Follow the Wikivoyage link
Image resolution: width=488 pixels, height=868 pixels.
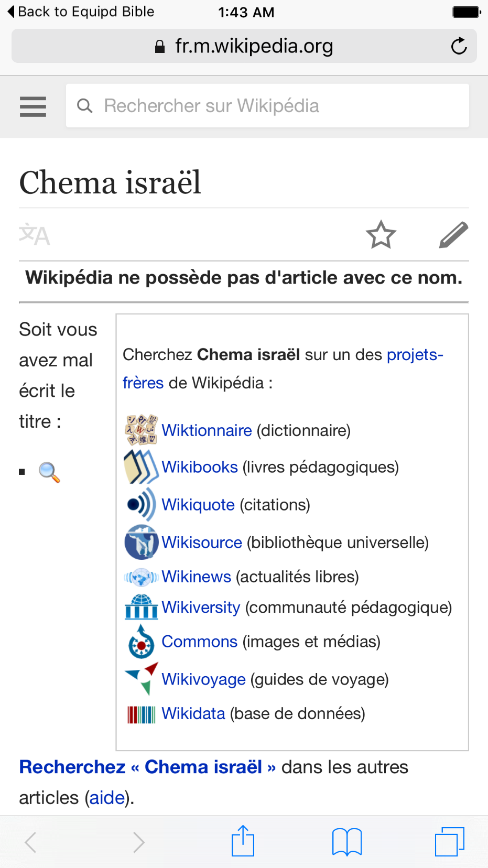tap(203, 679)
